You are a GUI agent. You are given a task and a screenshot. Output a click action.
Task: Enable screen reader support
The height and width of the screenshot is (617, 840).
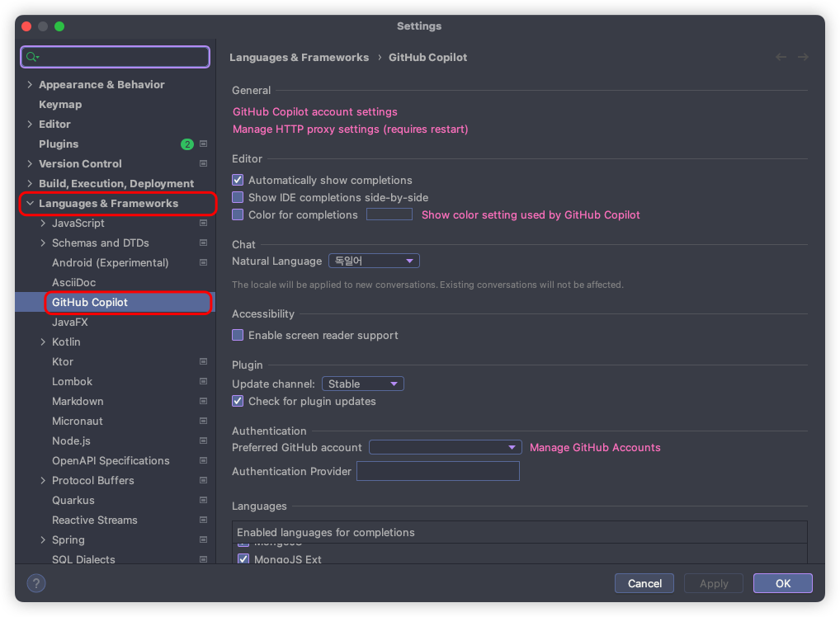pyautogui.click(x=238, y=335)
